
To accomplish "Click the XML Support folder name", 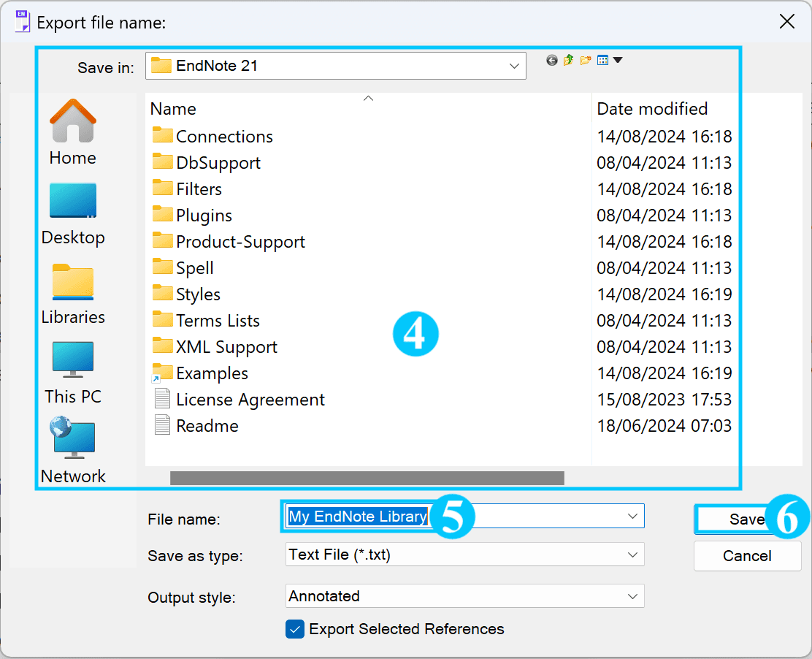I will coord(226,347).
